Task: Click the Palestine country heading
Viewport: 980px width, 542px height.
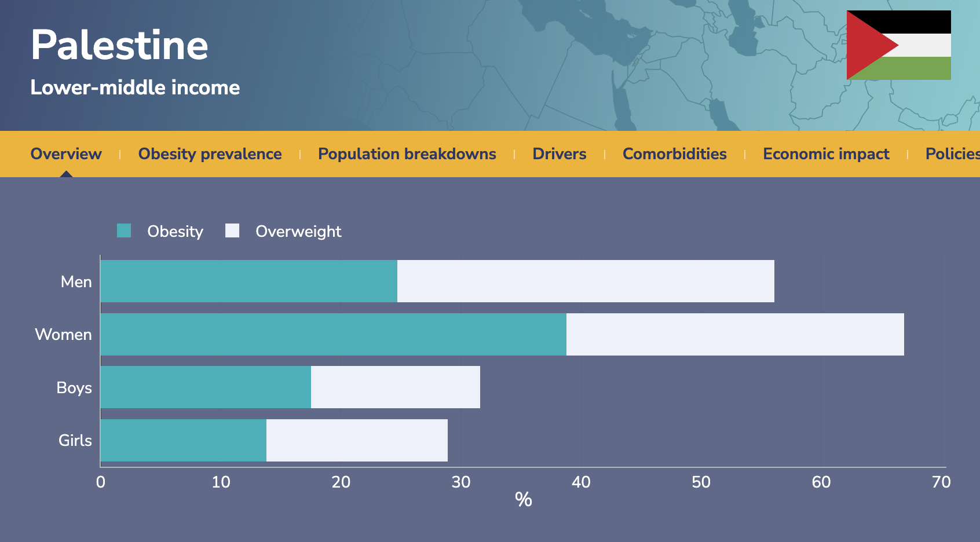Action: click(x=119, y=45)
